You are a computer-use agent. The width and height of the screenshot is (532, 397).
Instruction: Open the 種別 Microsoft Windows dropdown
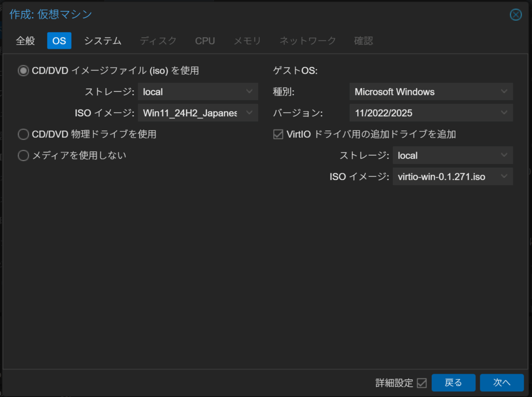[x=503, y=92]
